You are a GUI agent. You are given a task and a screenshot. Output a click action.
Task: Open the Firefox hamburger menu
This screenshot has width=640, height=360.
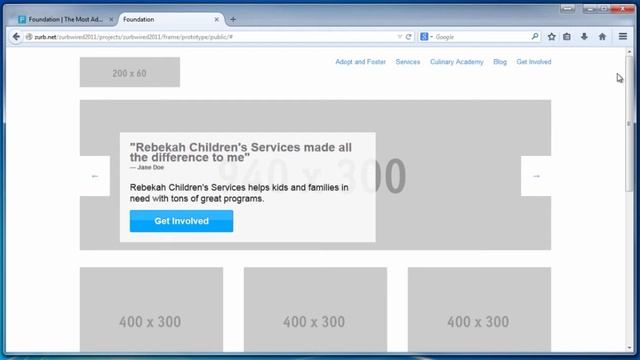pyautogui.click(x=623, y=37)
